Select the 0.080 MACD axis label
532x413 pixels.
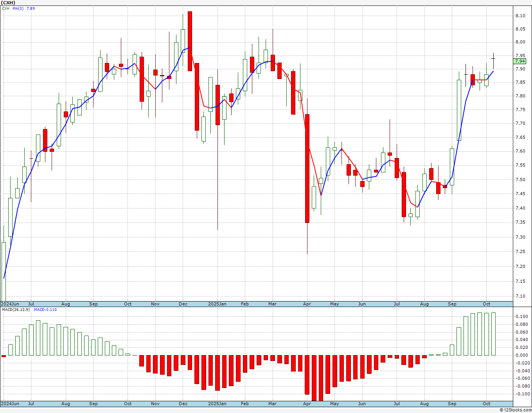pyautogui.click(x=521, y=324)
